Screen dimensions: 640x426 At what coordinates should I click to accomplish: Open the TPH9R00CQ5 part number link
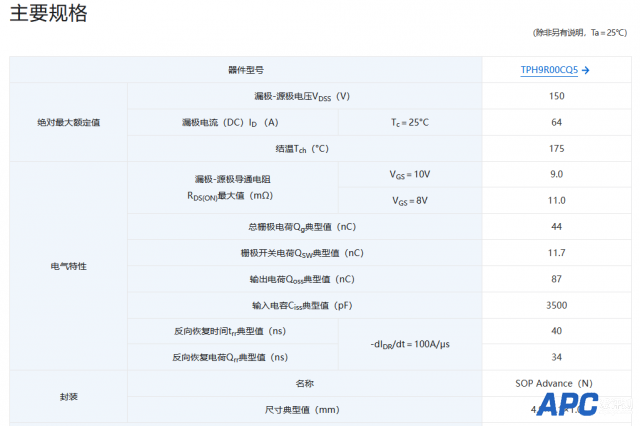(549, 70)
